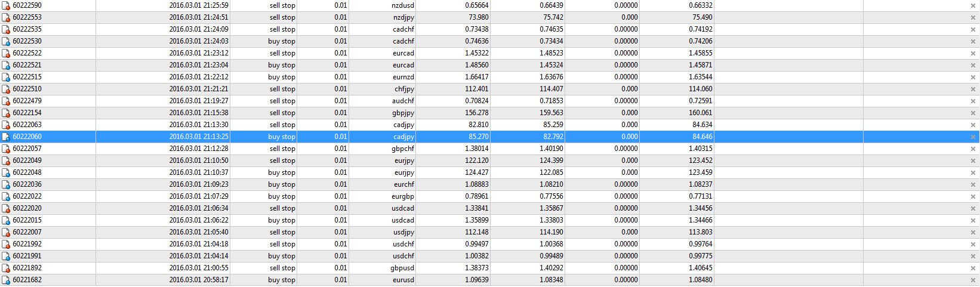Click the buy stop icon for 60222048
The width and height of the screenshot is (980, 287).
[6, 172]
